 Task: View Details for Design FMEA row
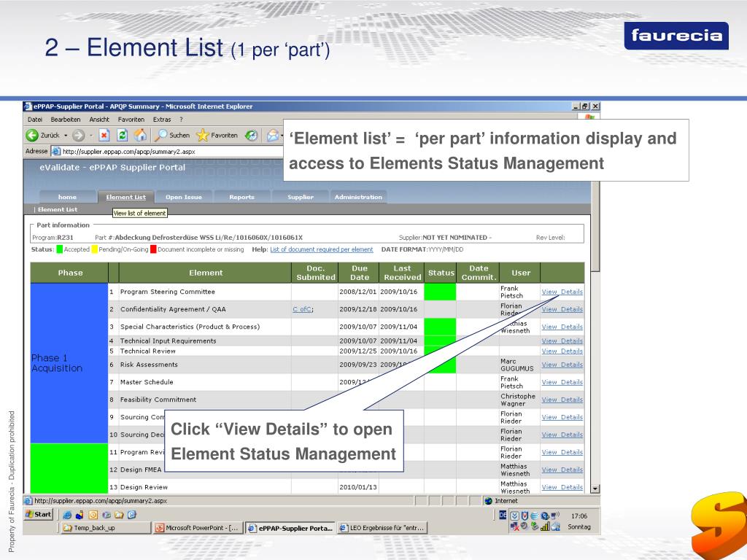562,470
